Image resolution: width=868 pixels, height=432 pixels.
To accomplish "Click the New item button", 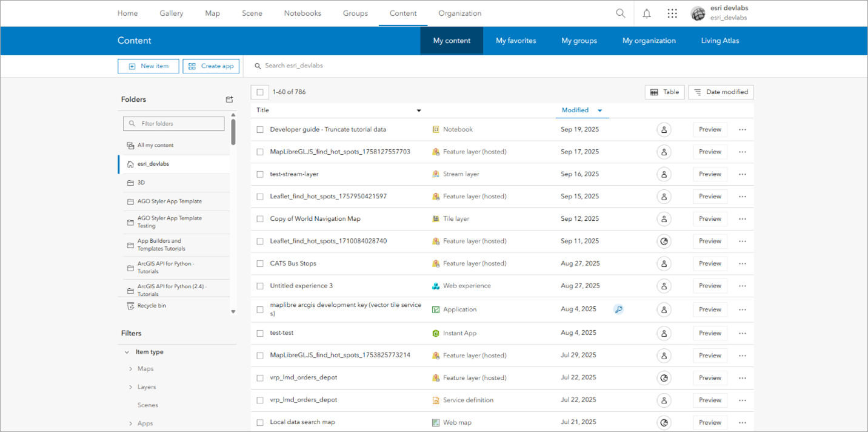I will pos(148,66).
